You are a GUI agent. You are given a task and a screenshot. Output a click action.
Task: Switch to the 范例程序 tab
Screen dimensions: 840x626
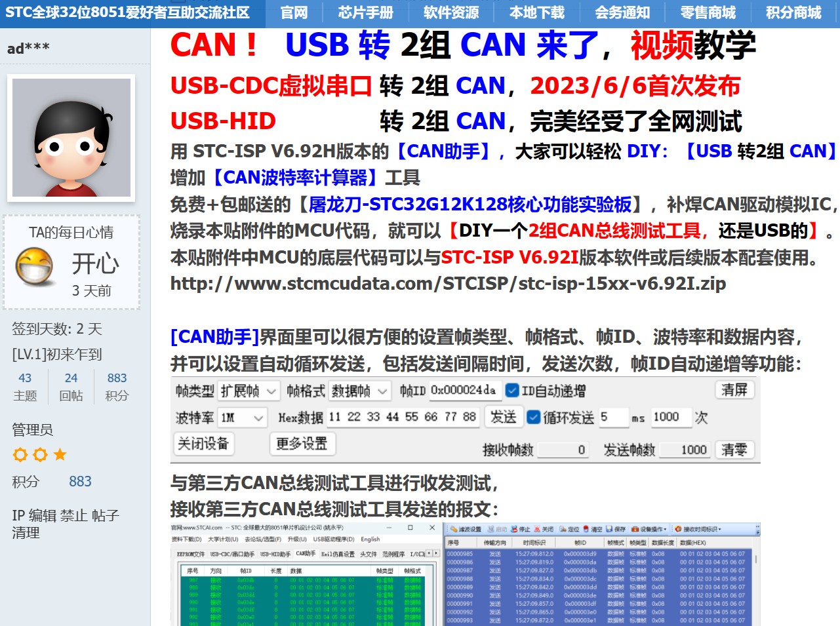point(394,554)
